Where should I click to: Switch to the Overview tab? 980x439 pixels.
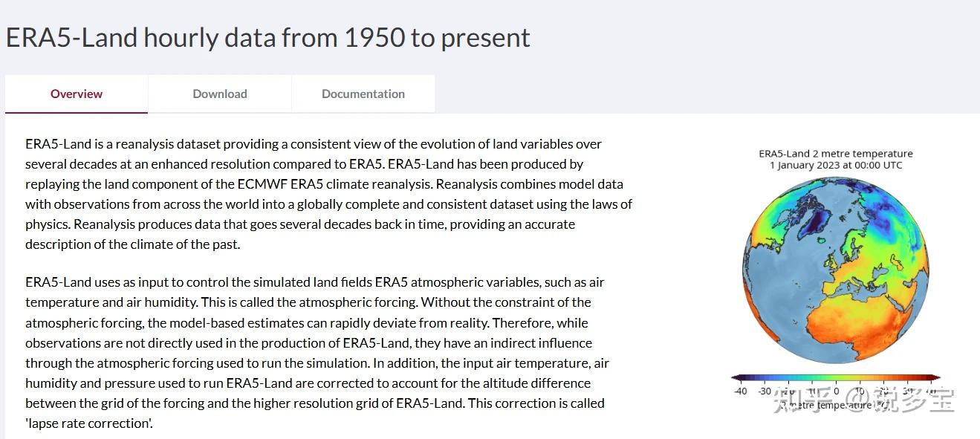coord(77,94)
